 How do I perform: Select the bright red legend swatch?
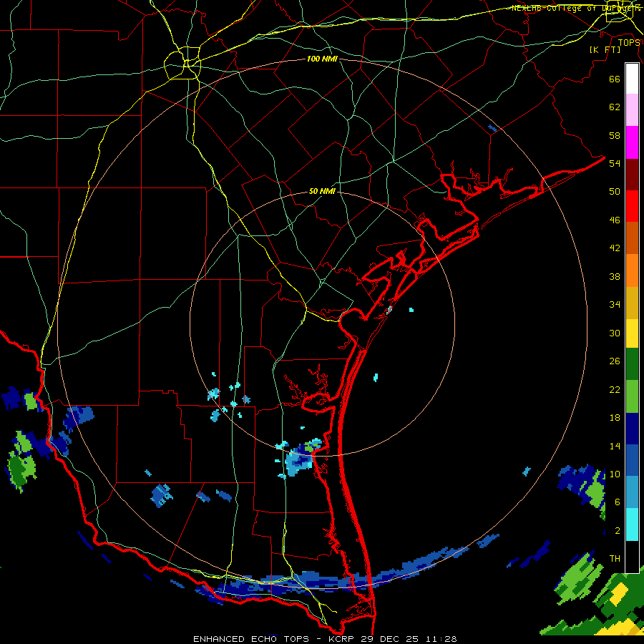coord(632,206)
